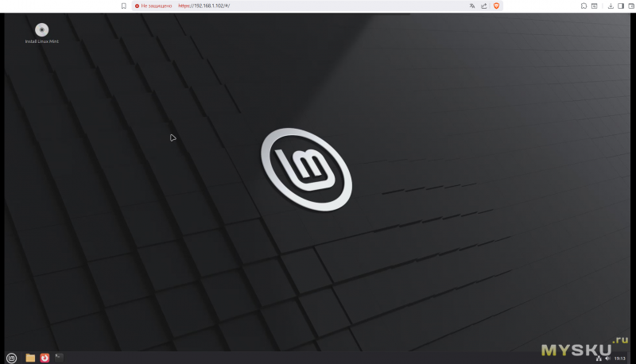Open the Linux Mint start menu
This screenshot has width=636, height=364.
(x=11, y=357)
